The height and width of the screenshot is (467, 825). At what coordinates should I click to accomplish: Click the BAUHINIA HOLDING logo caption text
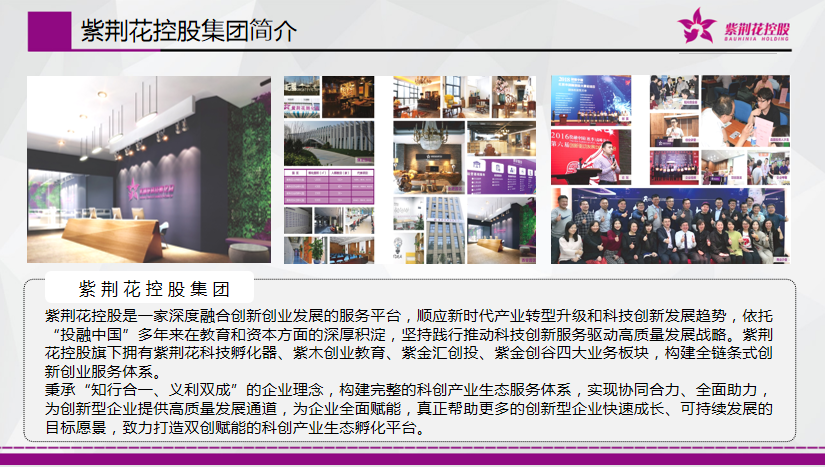757,39
